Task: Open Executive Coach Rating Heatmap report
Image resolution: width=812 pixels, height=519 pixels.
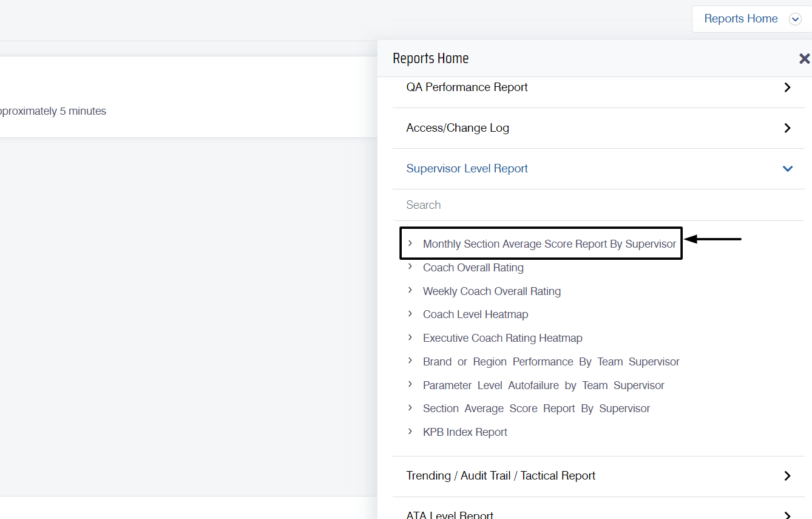Action: pos(502,338)
